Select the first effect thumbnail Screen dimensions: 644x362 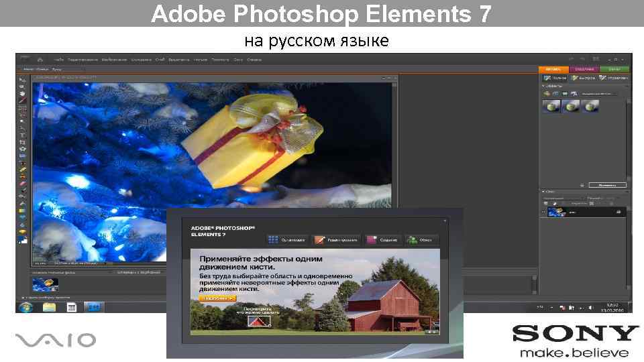click(551, 107)
